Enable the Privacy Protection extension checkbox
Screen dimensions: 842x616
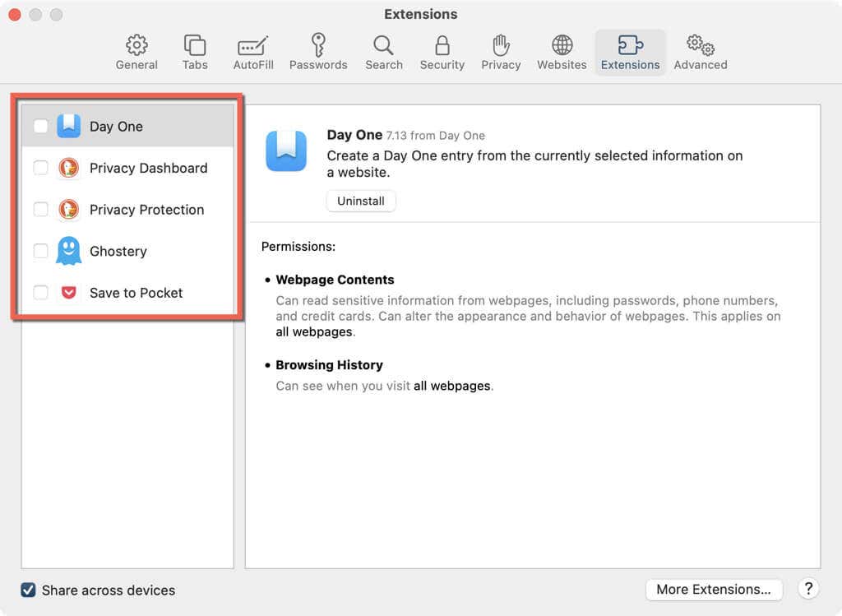pyautogui.click(x=41, y=209)
